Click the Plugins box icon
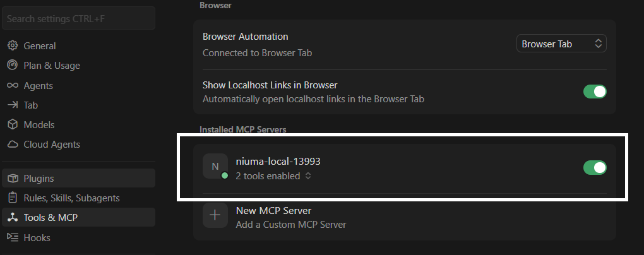The image size is (644, 255). (x=13, y=178)
